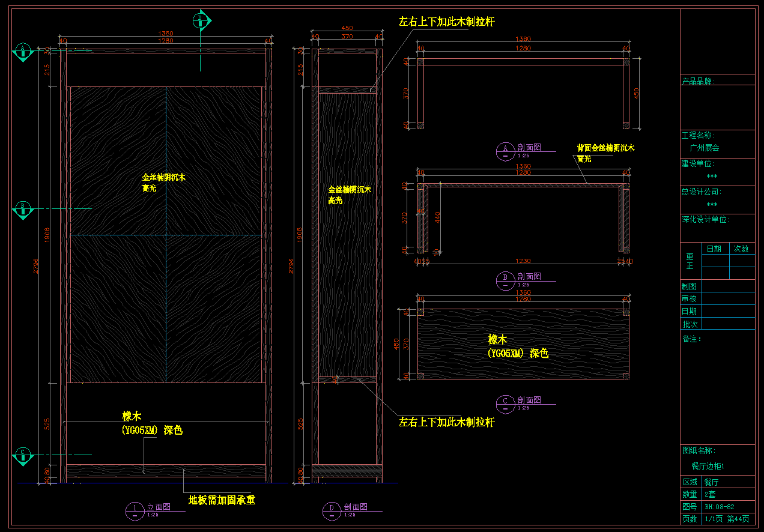Screen dimensions: 764x532
Task: Click the magenta bubble beside the 立面图 title
Action: tap(135, 510)
